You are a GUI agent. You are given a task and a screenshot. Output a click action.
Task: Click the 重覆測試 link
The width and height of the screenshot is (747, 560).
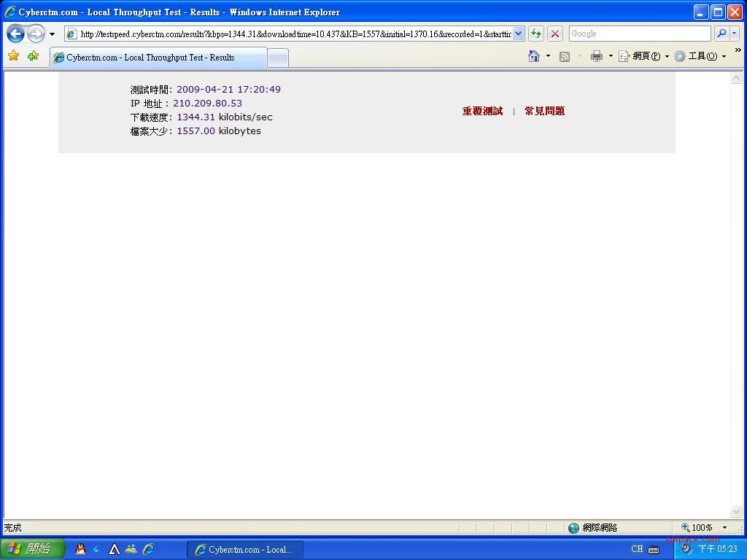[x=482, y=111]
